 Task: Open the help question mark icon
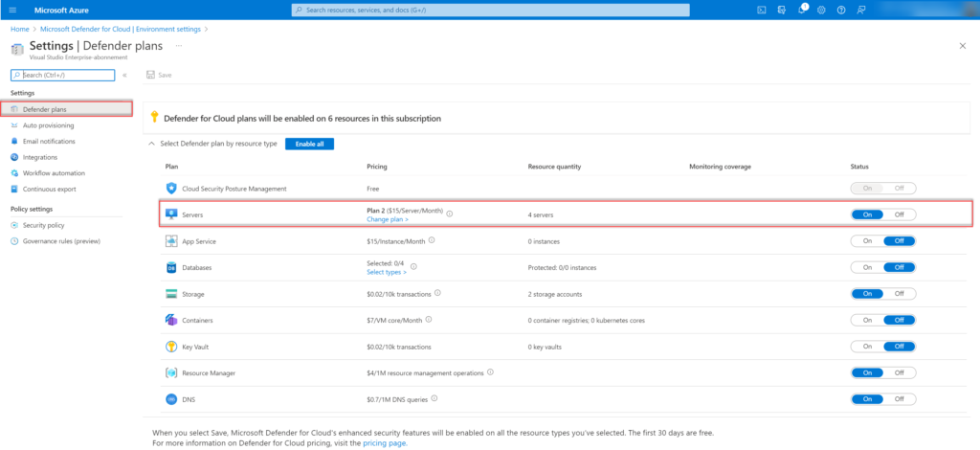coord(841,10)
